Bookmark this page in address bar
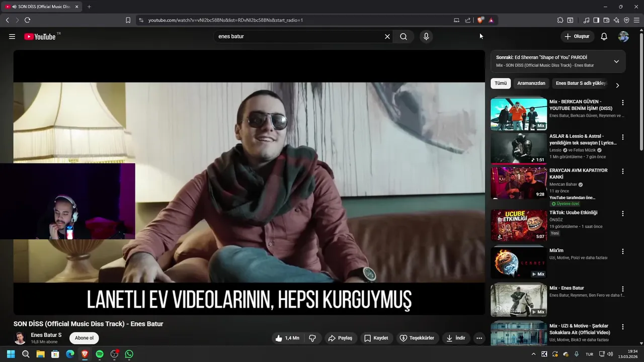This screenshot has width=644, height=362. (128, 20)
